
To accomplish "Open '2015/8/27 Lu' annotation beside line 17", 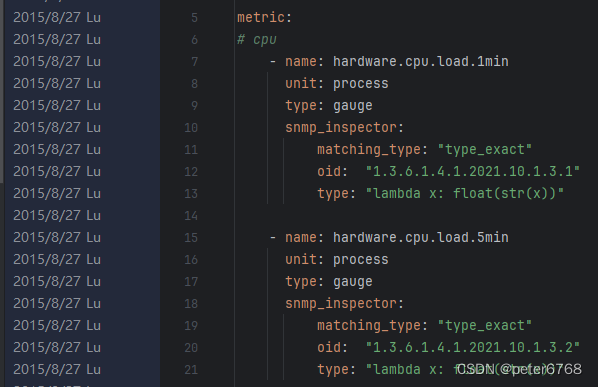I will (x=57, y=282).
